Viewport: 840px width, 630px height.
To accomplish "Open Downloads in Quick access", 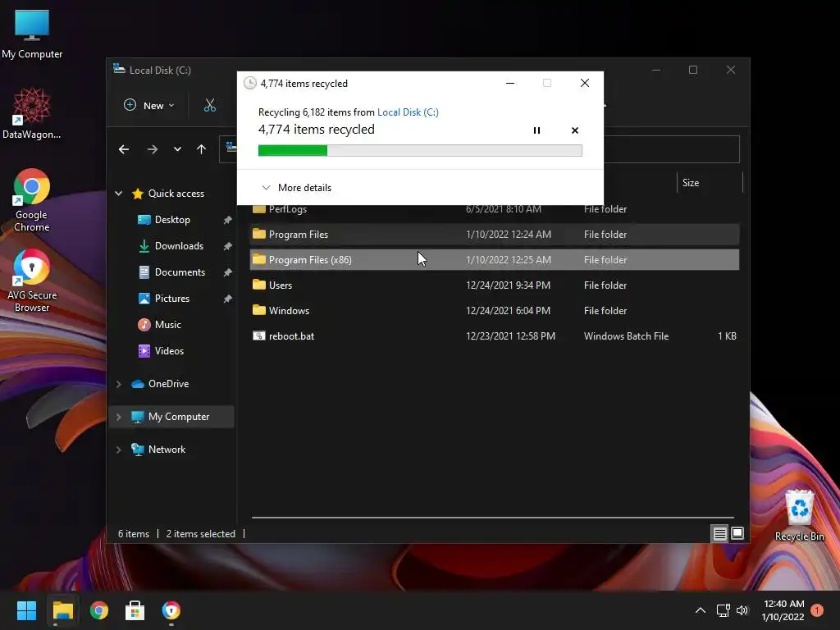I will pos(179,246).
